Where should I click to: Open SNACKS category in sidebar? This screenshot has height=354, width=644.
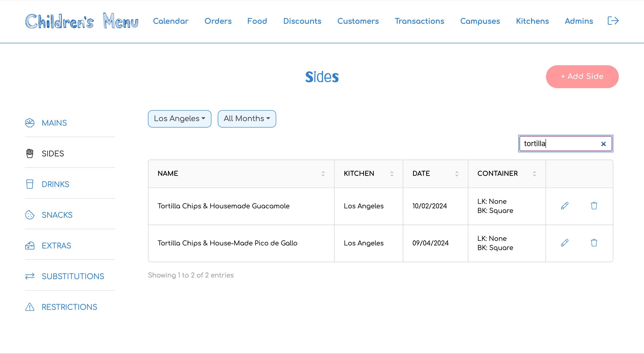(x=57, y=215)
